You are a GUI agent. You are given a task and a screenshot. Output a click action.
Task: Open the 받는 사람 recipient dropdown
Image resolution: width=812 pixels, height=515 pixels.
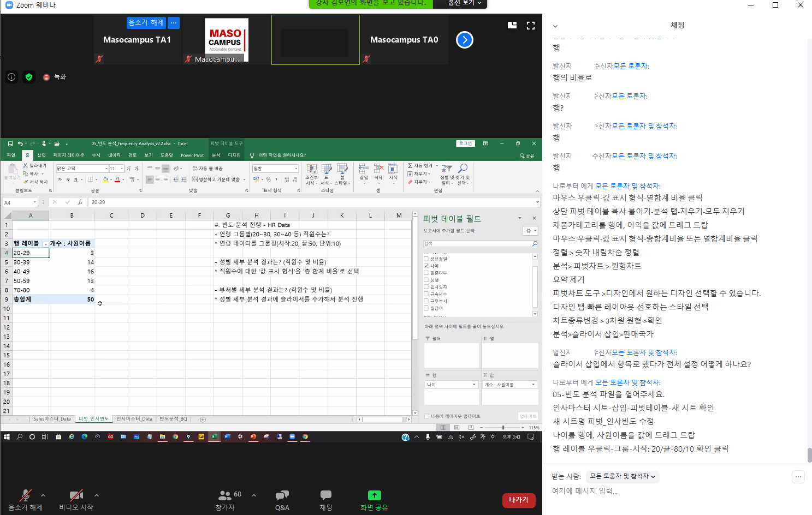(622, 476)
